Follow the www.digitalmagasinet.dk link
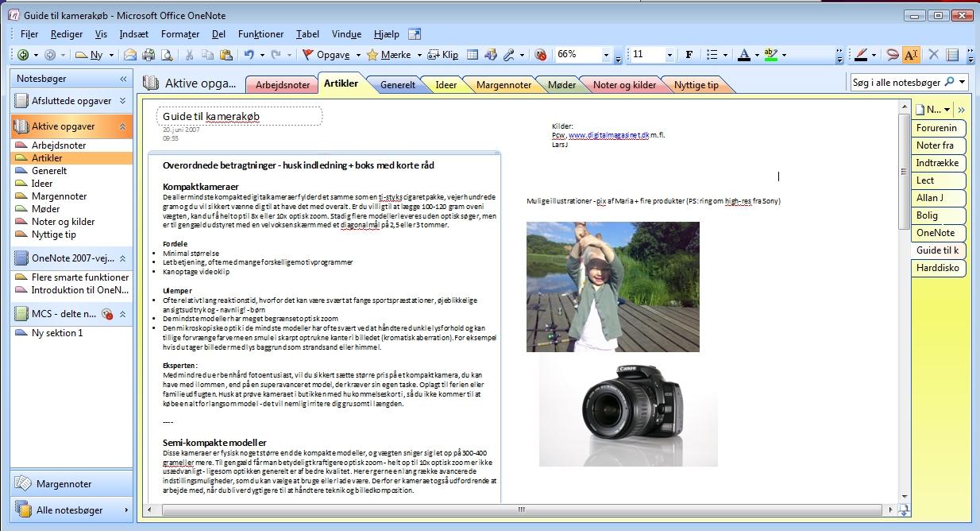Screen dimensions: 980x531 [x=609, y=134]
